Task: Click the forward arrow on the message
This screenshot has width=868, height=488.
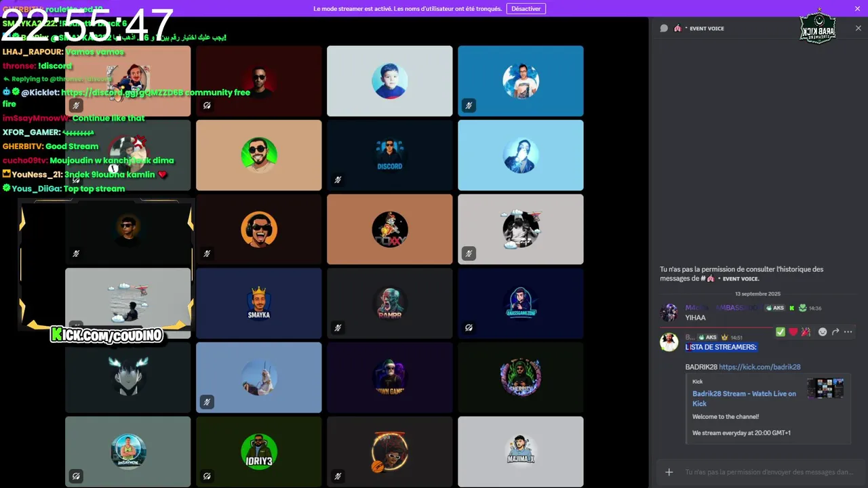Action: (x=835, y=331)
